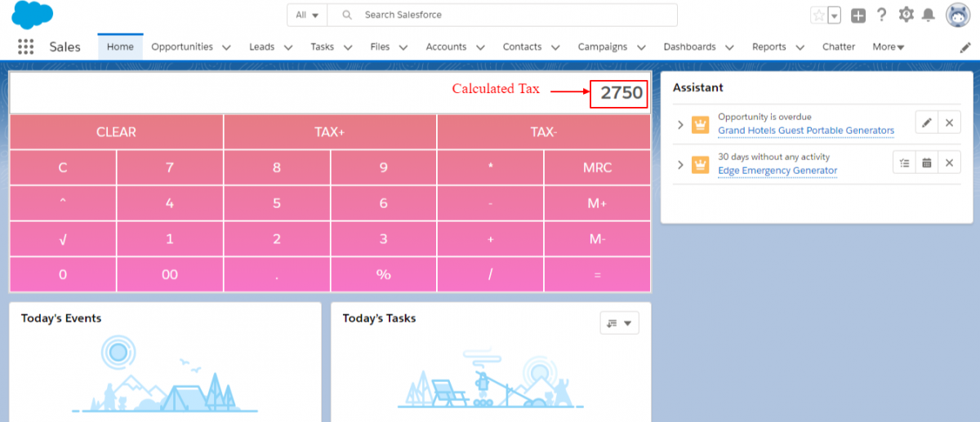Go to the Home tab
Viewport: 980px width, 422px height.
click(x=120, y=47)
